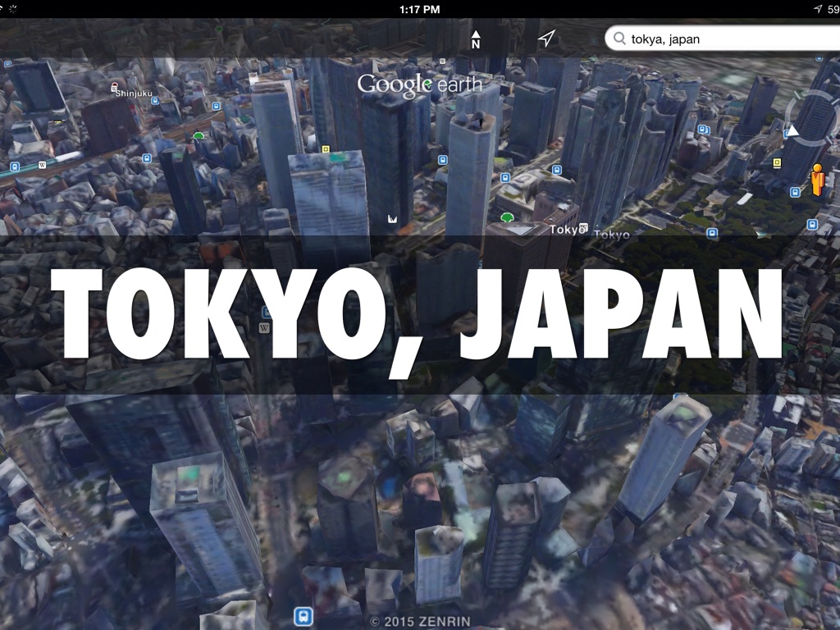Viewport: 840px width, 630px height.
Task: Click the magnifier icon in search box
Action: point(619,39)
